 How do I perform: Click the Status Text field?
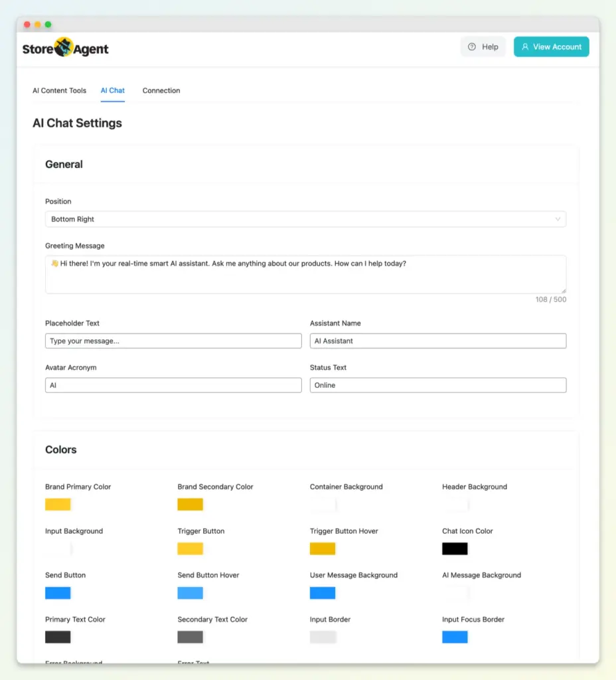click(438, 384)
